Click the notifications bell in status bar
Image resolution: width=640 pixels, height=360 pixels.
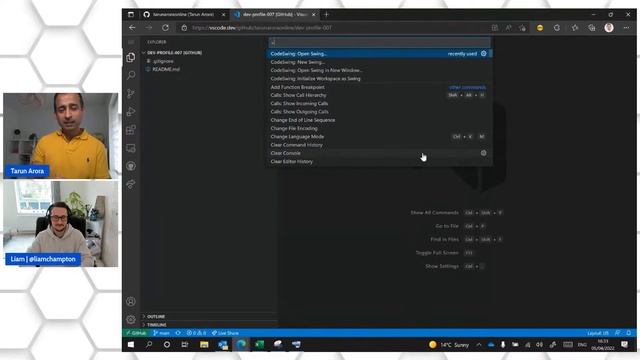point(629,333)
